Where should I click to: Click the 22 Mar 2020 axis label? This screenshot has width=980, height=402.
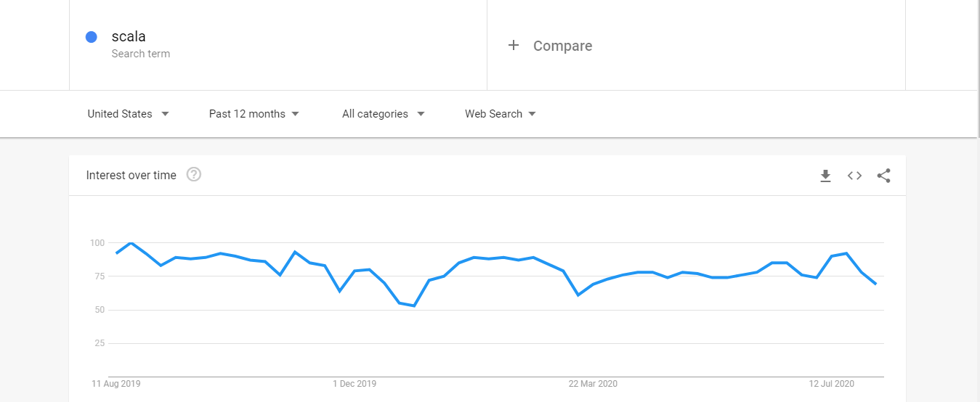click(593, 383)
